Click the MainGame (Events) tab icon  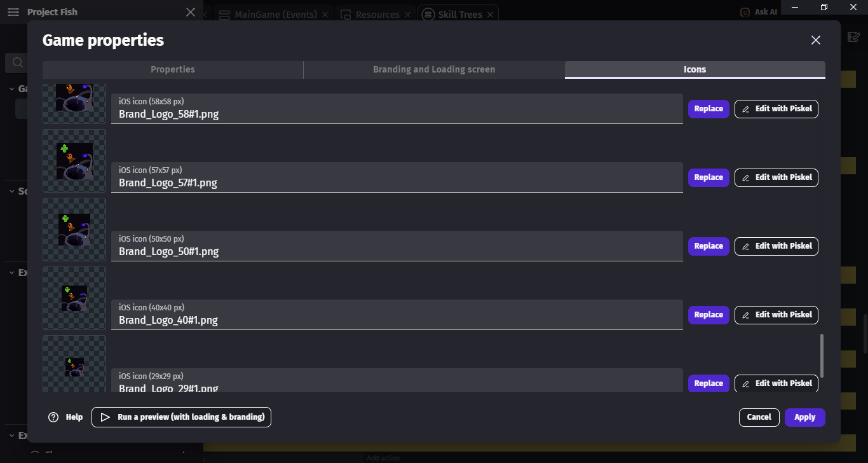(224, 14)
